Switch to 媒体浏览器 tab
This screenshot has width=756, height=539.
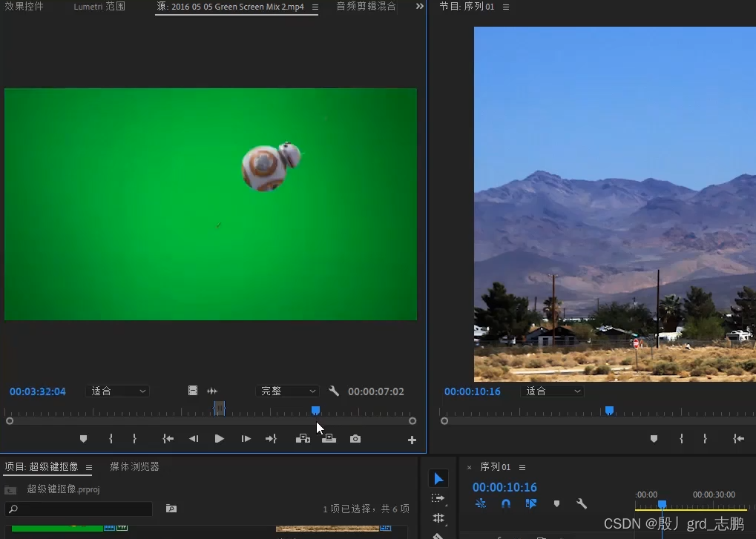click(x=134, y=467)
